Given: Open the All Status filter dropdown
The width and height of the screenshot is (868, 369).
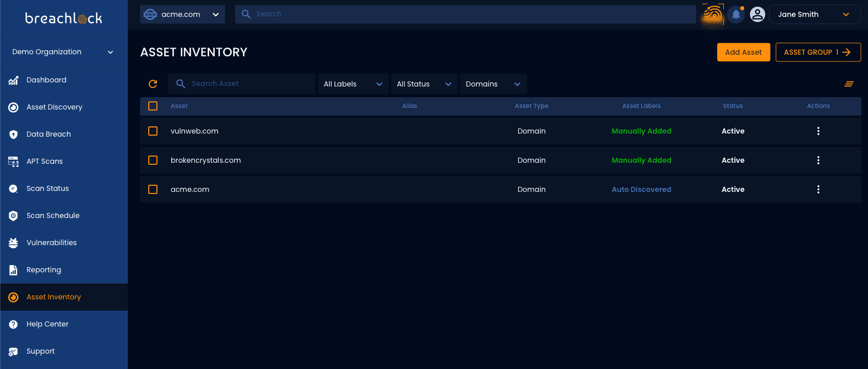Looking at the screenshot, I should [423, 84].
